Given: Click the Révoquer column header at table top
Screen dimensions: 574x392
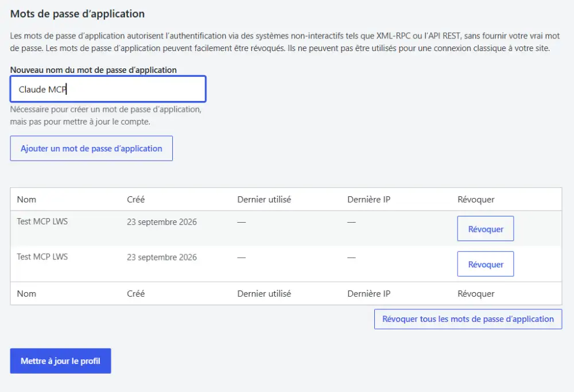Looking at the screenshot, I should (476, 200).
